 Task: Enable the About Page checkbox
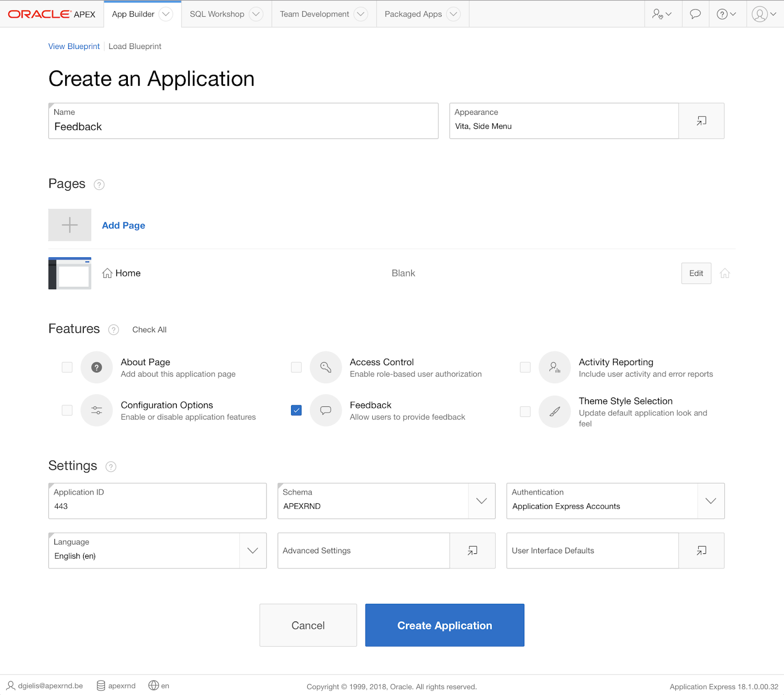(x=67, y=367)
